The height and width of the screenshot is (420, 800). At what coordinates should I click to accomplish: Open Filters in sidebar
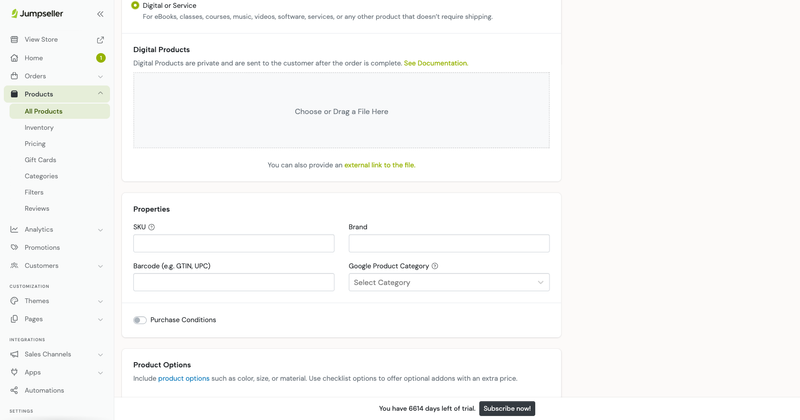(x=34, y=192)
